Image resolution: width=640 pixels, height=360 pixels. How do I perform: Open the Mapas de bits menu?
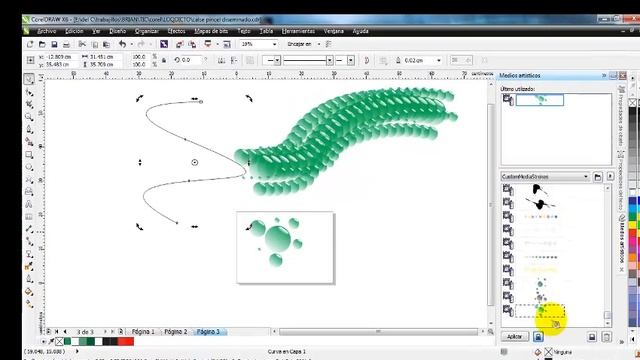coord(211,31)
